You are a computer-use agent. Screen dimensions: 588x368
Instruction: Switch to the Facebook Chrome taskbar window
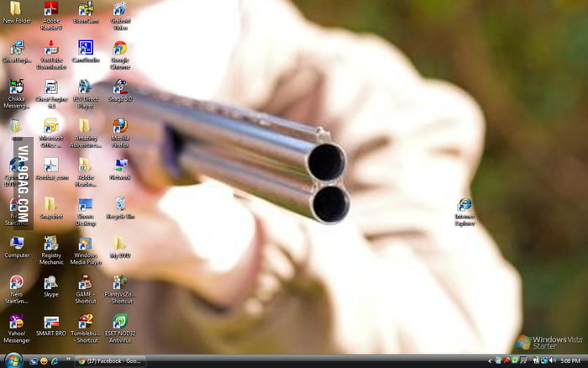[109, 361]
